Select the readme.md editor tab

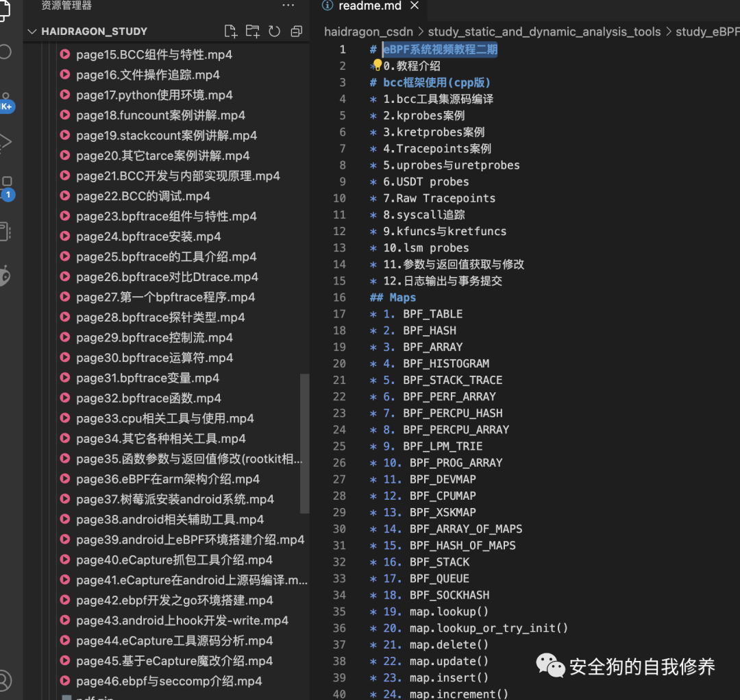(x=369, y=6)
